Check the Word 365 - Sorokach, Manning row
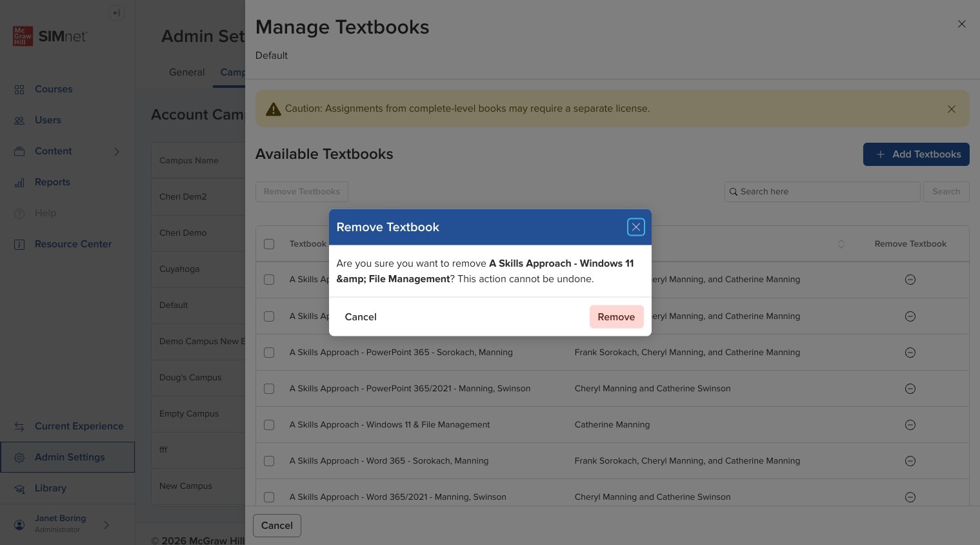 click(x=269, y=461)
